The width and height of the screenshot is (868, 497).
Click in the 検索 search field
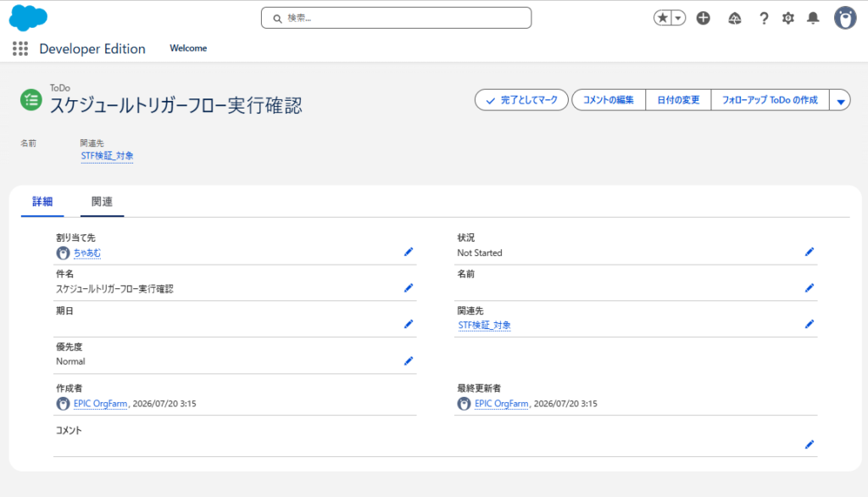coord(397,18)
